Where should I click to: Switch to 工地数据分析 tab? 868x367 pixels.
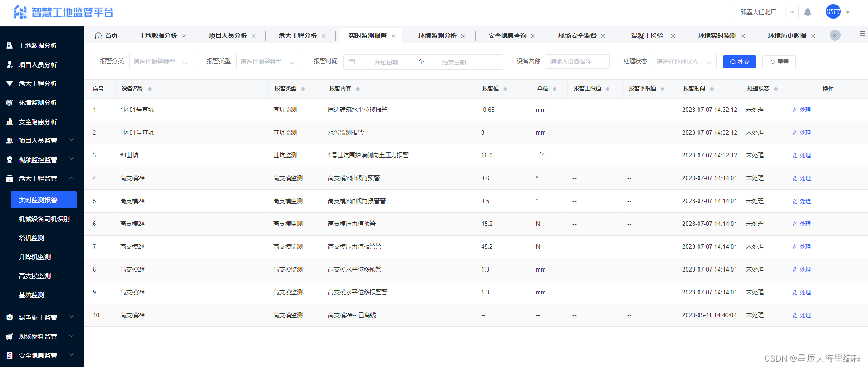(x=158, y=36)
